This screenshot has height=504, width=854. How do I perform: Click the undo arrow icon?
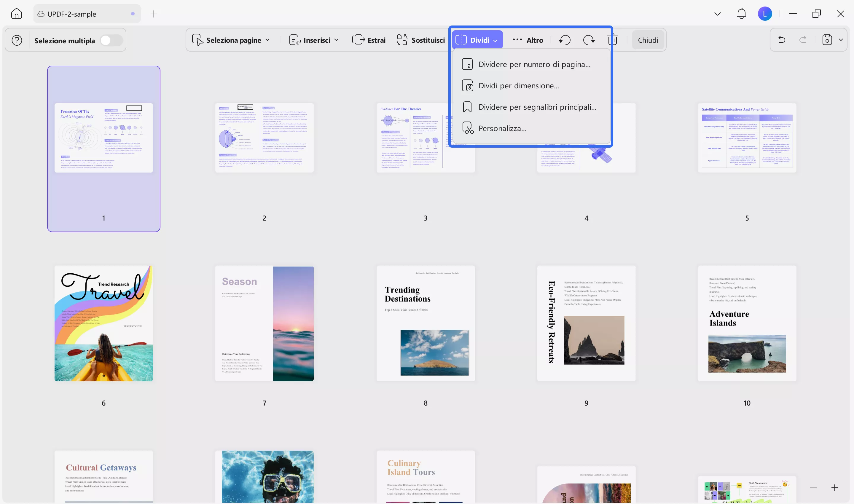point(782,40)
